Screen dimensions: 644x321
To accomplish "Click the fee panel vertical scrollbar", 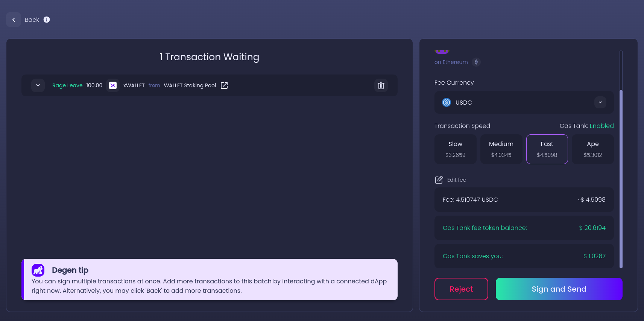I will pos(621,179).
